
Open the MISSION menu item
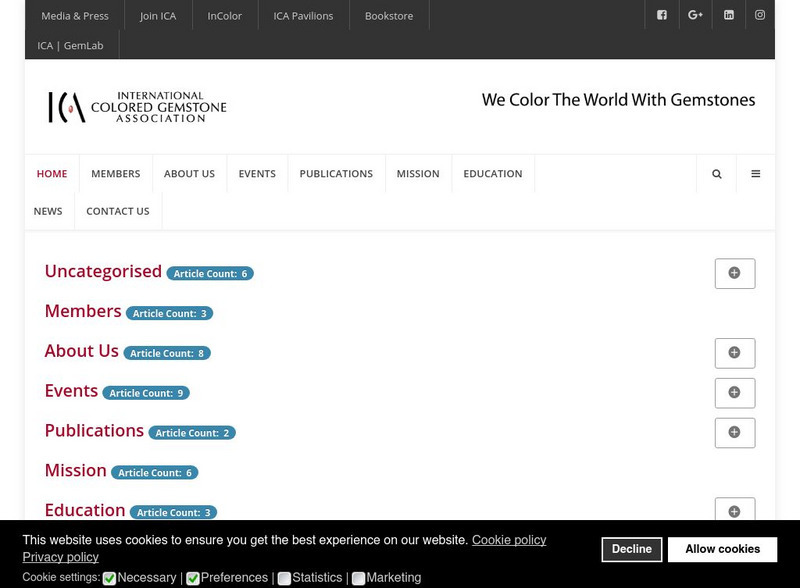[418, 174]
